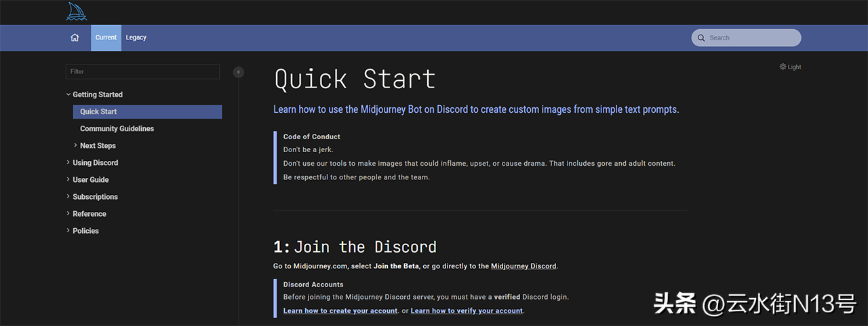Collapse sidebar with the round arrow button
The image size is (868, 326).
coord(238,72)
